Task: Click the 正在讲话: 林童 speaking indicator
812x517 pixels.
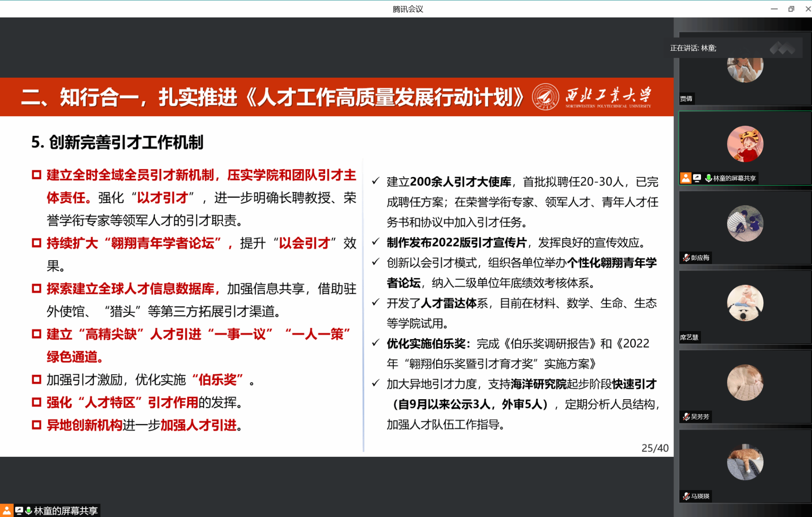Action: [693, 48]
